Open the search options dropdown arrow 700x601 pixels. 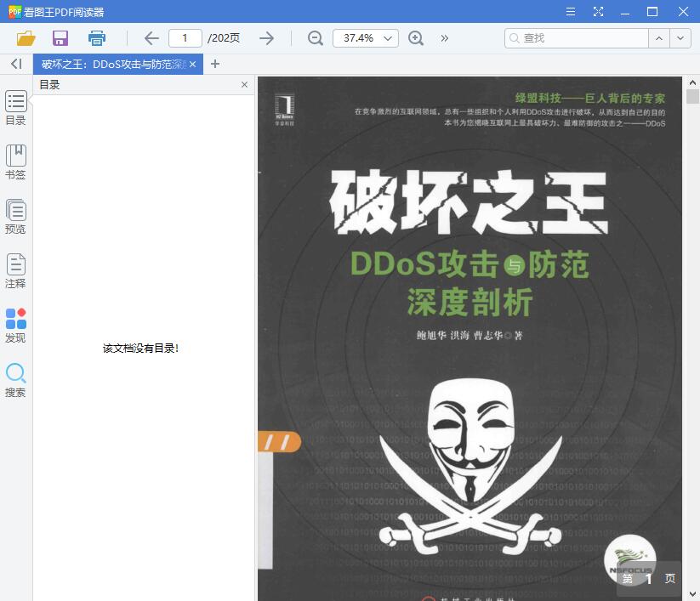tap(679, 38)
